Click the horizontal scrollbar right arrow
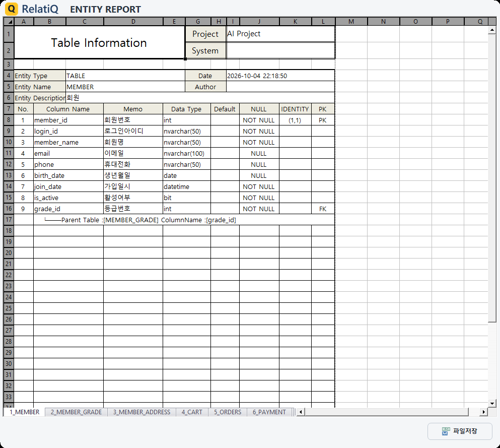The image size is (500, 448). coord(483,412)
